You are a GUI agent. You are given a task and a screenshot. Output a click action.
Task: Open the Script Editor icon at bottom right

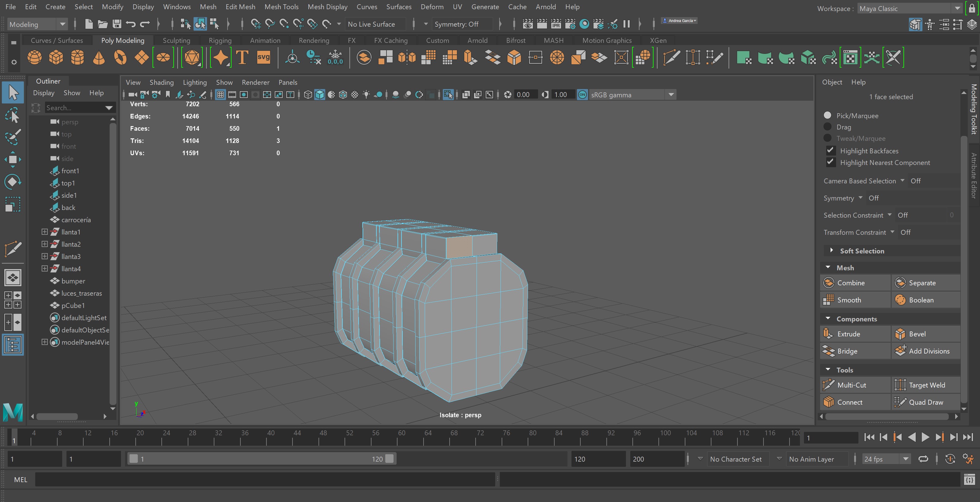tap(970, 480)
